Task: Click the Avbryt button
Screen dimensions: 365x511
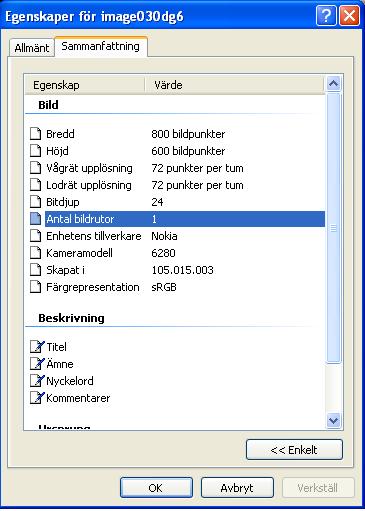Action: (x=237, y=488)
